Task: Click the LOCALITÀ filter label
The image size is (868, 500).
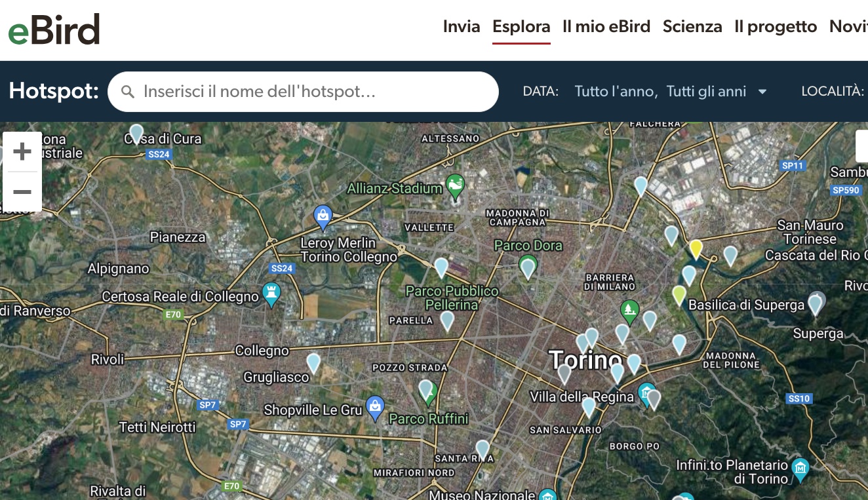Action: coord(833,92)
